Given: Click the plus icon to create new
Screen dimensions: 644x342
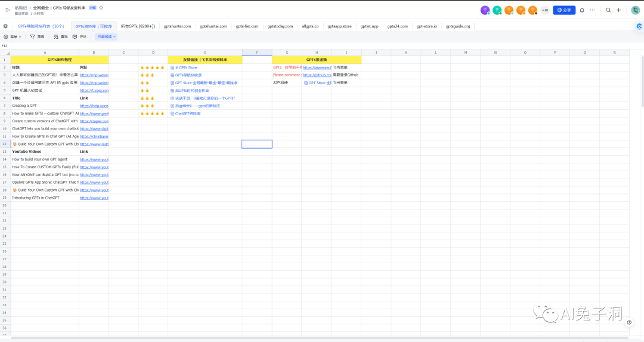Looking at the screenshot, I should [618, 10].
